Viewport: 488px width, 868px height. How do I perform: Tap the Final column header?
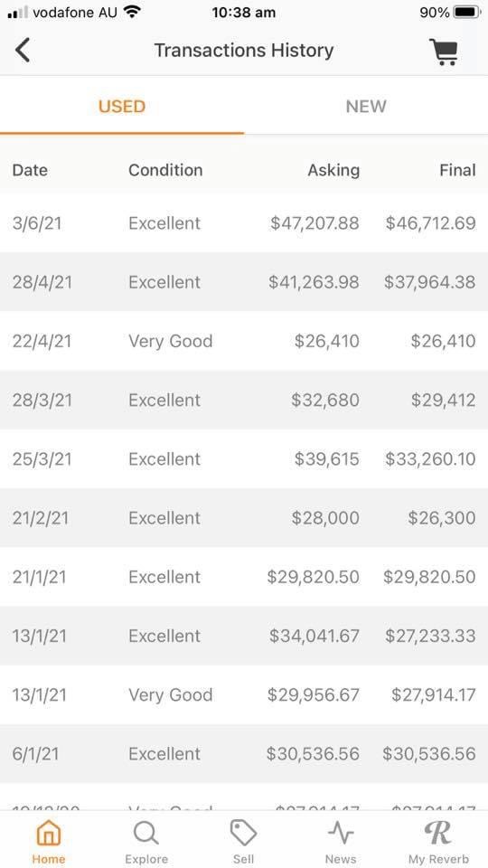[457, 170]
